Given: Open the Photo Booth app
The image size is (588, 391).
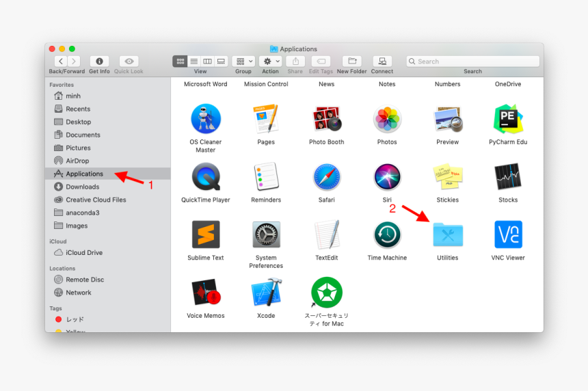Looking at the screenshot, I should point(326,120).
